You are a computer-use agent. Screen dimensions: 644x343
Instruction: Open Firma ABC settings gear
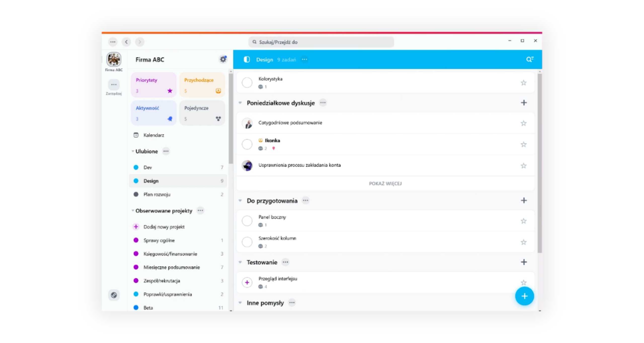223,59
